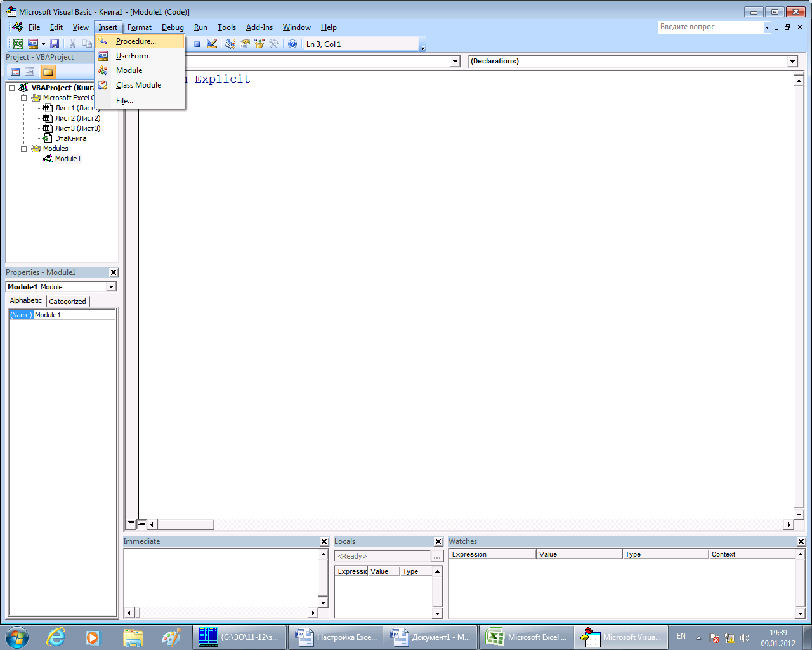
Task: Click the Toolbox hammer-and-wrench icon
Action: click(274, 44)
